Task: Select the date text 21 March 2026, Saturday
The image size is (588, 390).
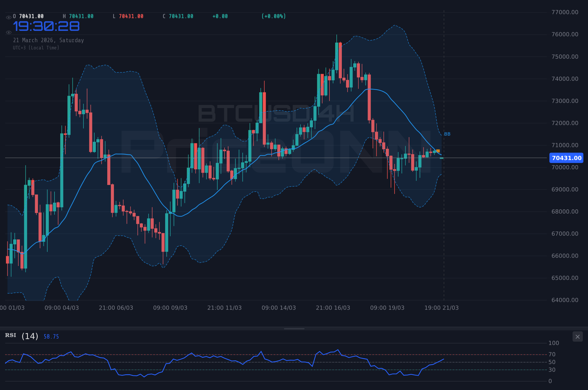Action: coord(48,40)
